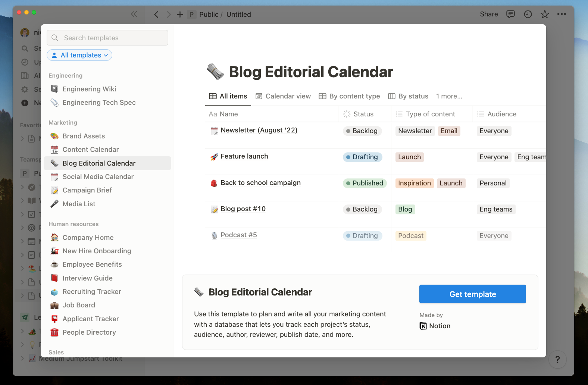The image size is (588, 385).
Task: Click the Employee Benefits coffee icon
Action: (x=54, y=264)
